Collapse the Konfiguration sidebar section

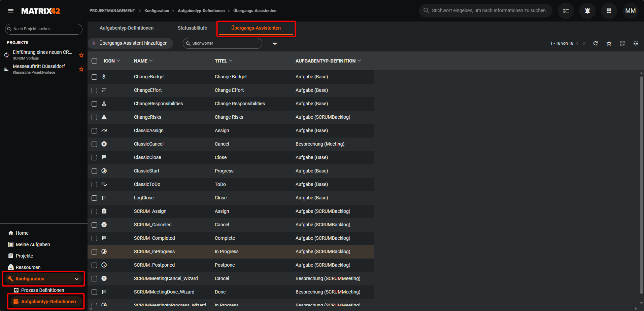pyautogui.click(x=77, y=279)
